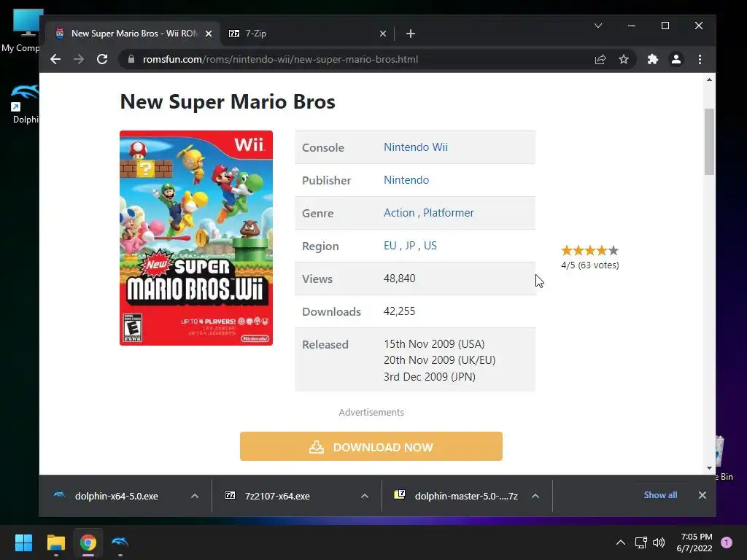Open volume control tray icon
This screenshot has width=747, height=560.
click(x=659, y=542)
